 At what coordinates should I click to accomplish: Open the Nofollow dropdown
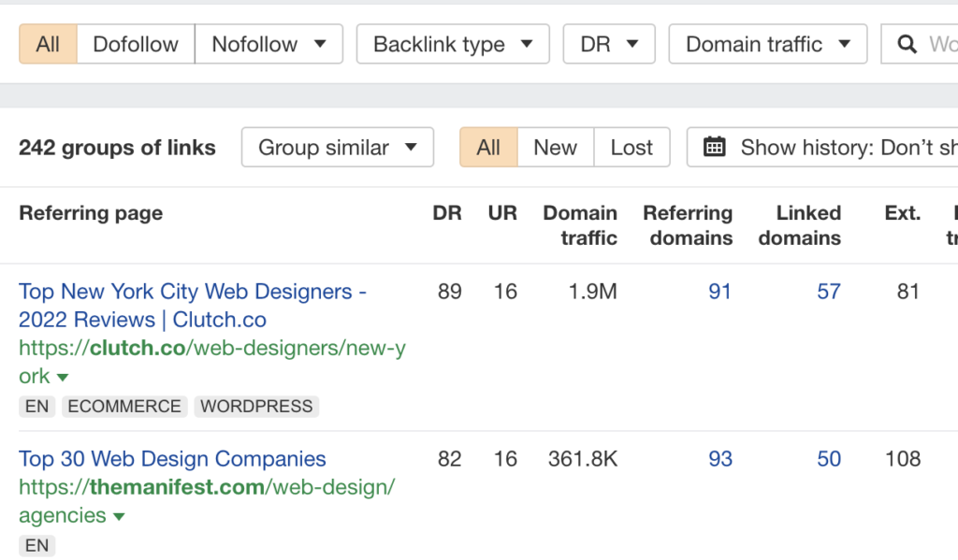pyautogui.click(x=269, y=44)
